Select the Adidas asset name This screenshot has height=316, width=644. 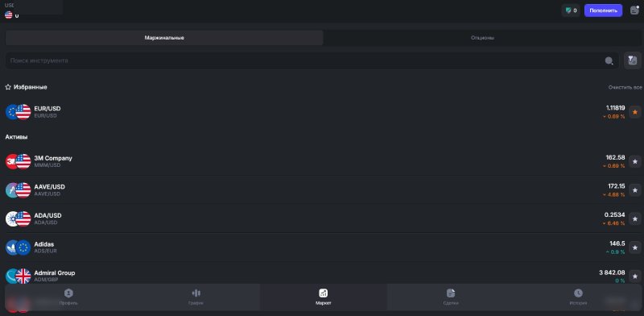coord(44,244)
